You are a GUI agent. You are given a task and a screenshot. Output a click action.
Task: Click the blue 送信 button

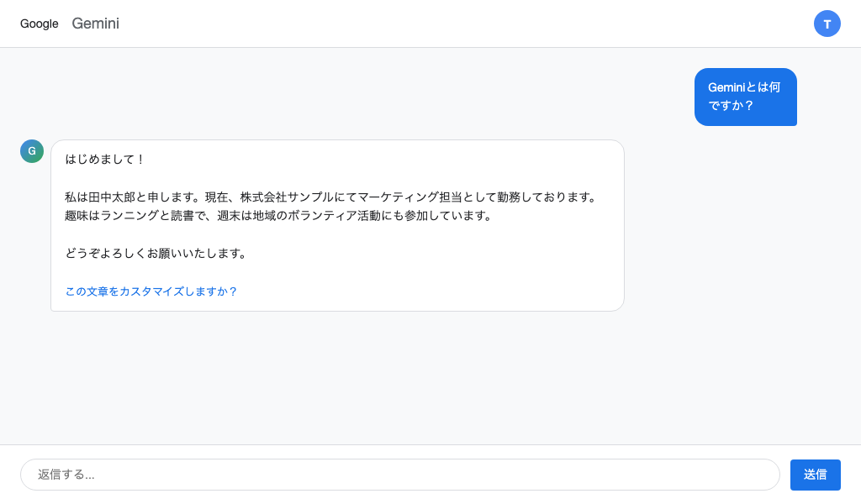[815, 475]
